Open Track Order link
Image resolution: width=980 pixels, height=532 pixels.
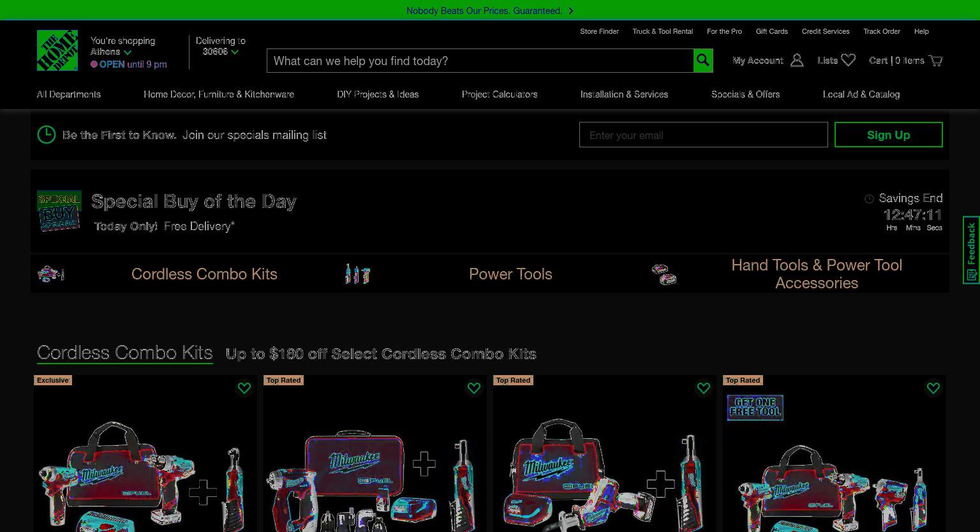point(882,31)
